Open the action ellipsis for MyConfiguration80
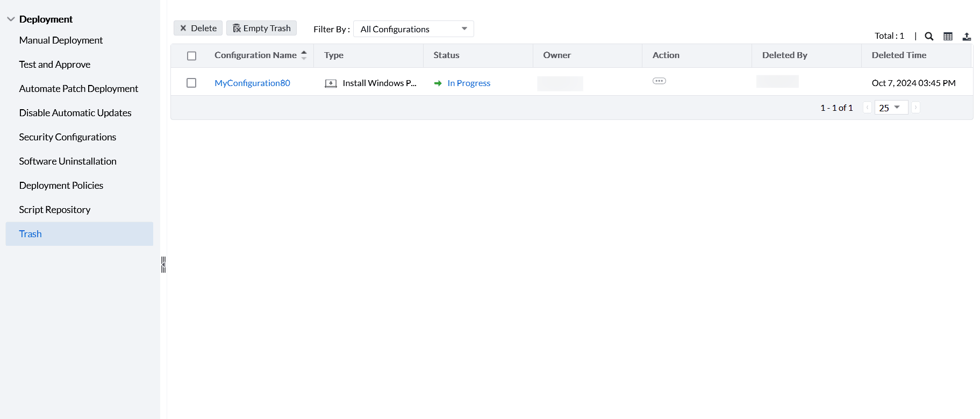The height and width of the screenshot is (419, 980). (x=659, y=81)
